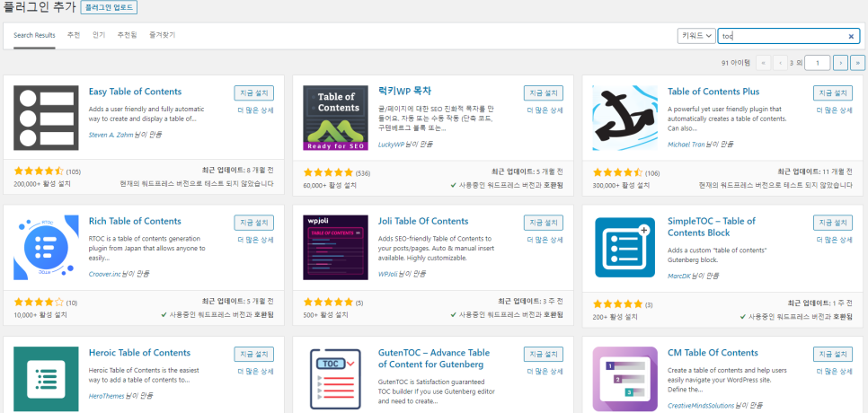
Task: Open more details for SimpleTOC
Action: [x=834, y=240]
